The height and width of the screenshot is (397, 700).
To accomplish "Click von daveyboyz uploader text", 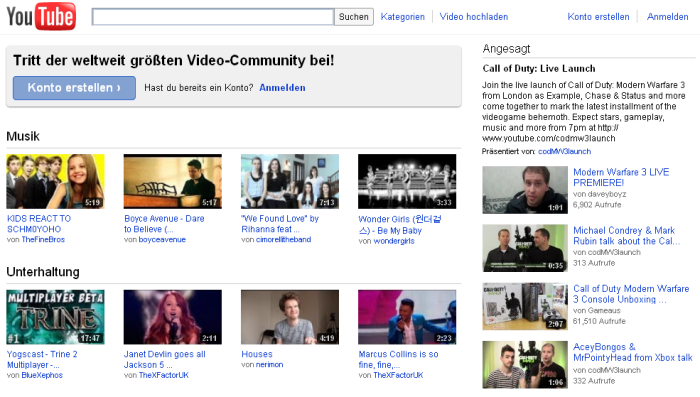I will (x=600, y=194).
